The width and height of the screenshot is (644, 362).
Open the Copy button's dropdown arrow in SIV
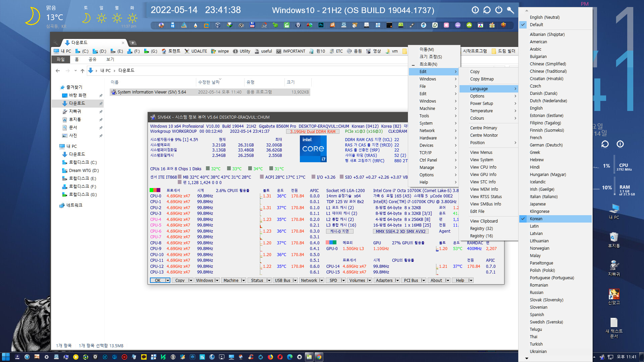tap(191, 281)
